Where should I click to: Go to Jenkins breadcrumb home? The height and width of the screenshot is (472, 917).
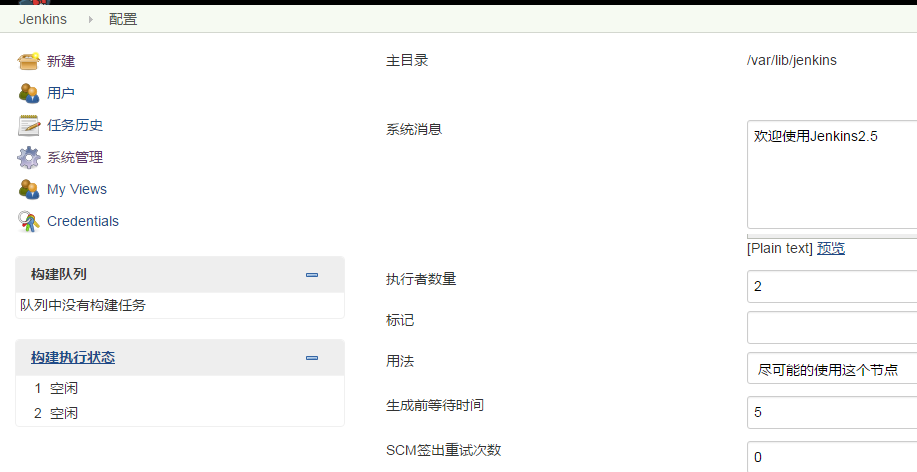[43, 19]
